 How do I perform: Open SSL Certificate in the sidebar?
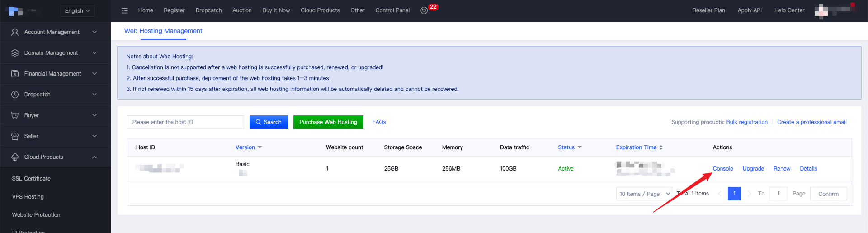pyautogui.click(x=31, y=179)
